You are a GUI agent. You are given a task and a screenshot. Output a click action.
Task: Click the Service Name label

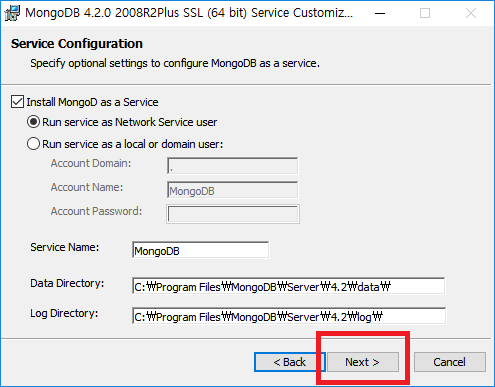tap(65, 247)
